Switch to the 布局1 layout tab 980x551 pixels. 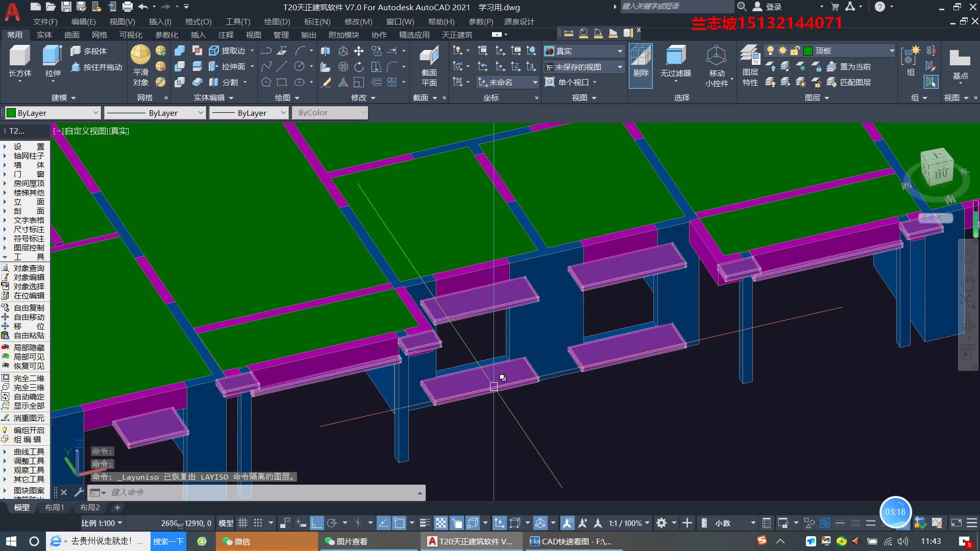click(54, 507)
